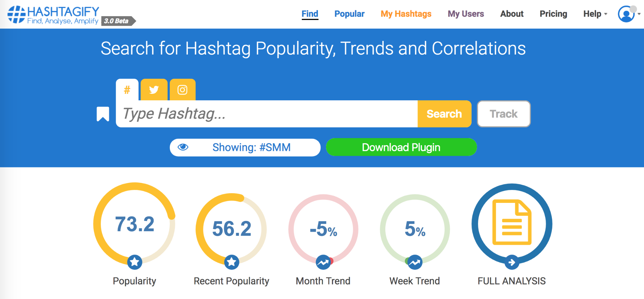
Task: Expand the arrow beside user avatar
Action: (x=639, y=14)
